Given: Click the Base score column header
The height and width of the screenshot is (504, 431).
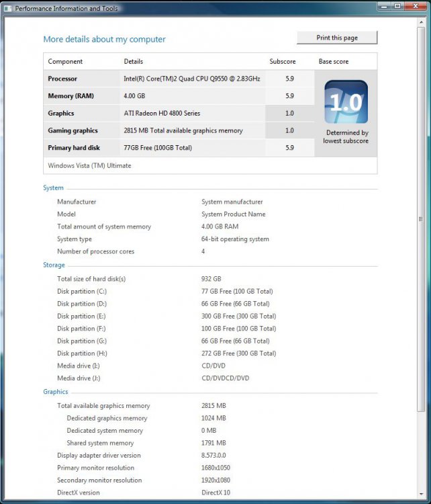Looking at the screenshot, I should pyautogui.click(x=334, y=61).
